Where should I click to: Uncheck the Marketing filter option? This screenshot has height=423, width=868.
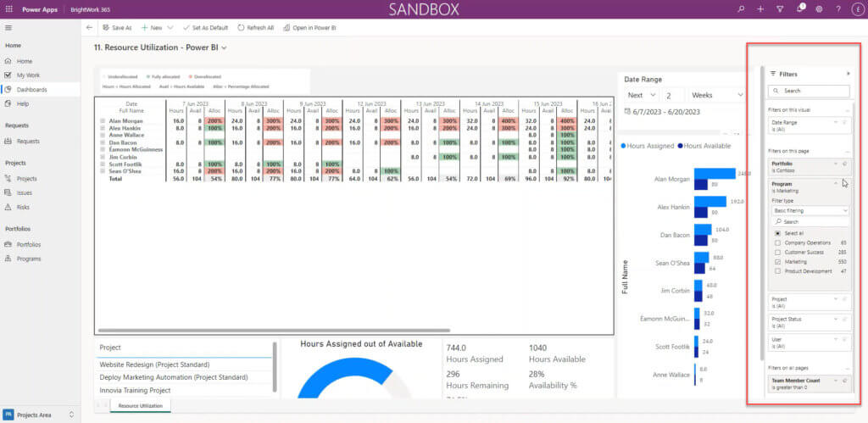click(x=778, y=262)
